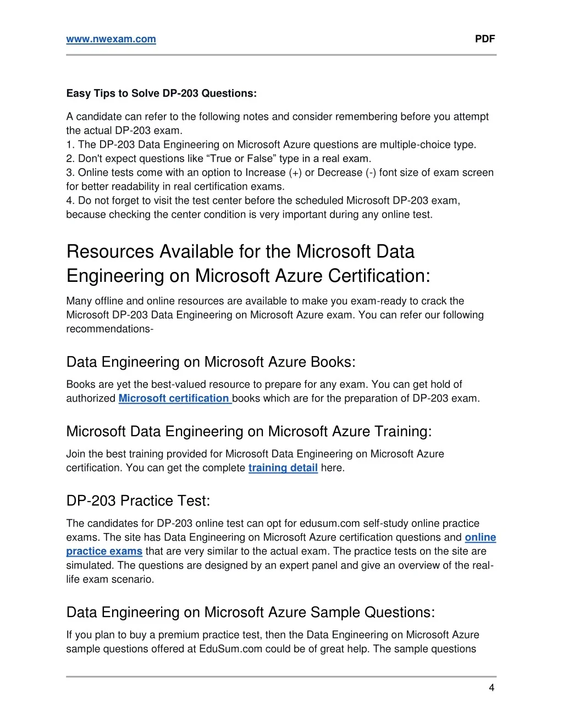Click the 'practice exams' hyperlink text
Viewport: 563px width, 728px height.
(104, 551)
